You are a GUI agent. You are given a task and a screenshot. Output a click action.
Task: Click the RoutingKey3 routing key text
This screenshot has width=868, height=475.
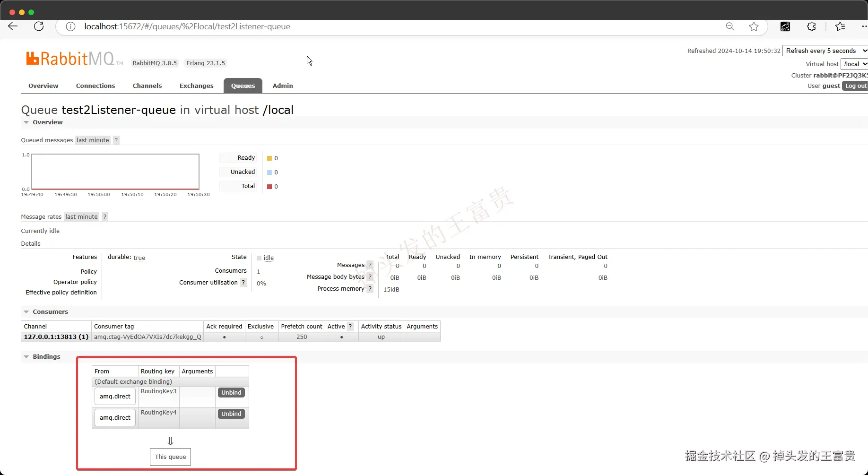[158, 391]
